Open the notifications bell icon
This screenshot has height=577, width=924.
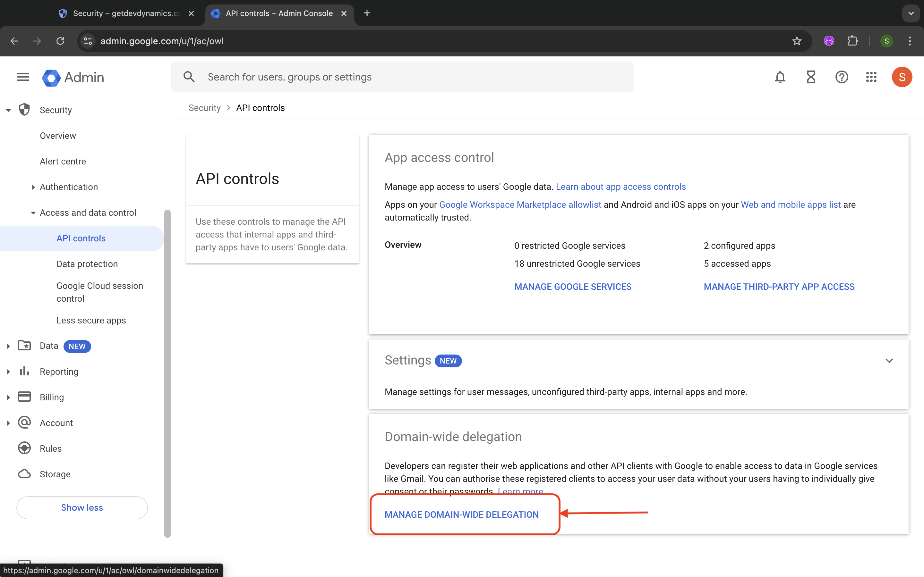(x=780, y=77)
